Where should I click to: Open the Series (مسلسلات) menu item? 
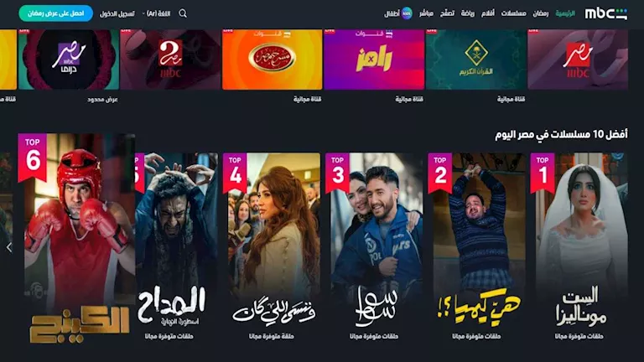click(x=513, y=13)
